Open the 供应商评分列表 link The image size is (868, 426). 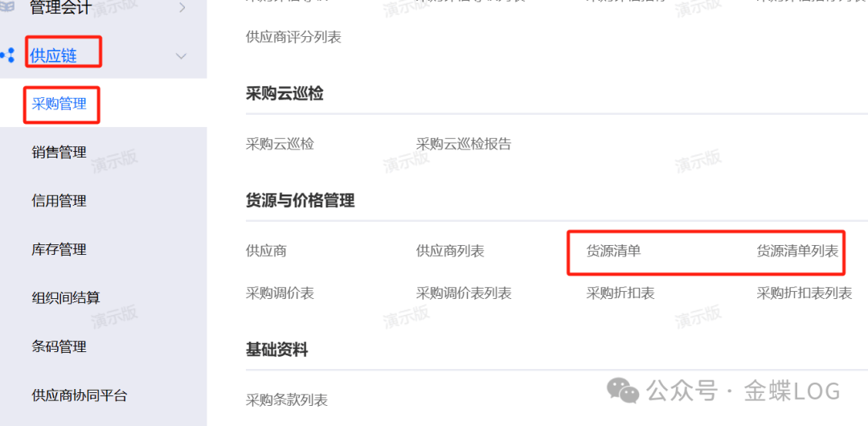coord(293,37)
